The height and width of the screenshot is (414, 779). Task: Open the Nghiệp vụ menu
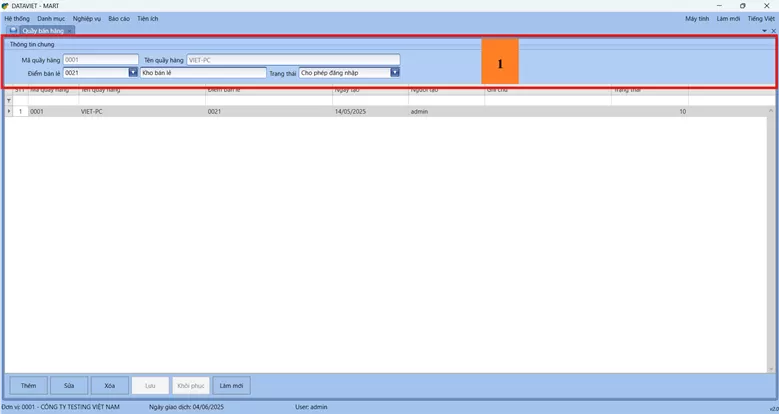coord(87,18)
